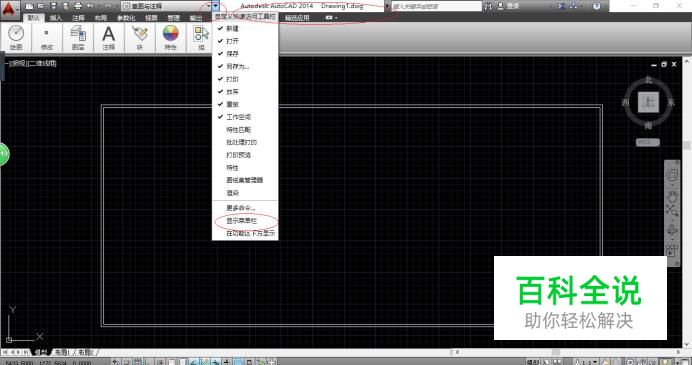Uncheck 工作空间 in the customize toolbar list
This screenshot has height=365, width=692.
245,117
